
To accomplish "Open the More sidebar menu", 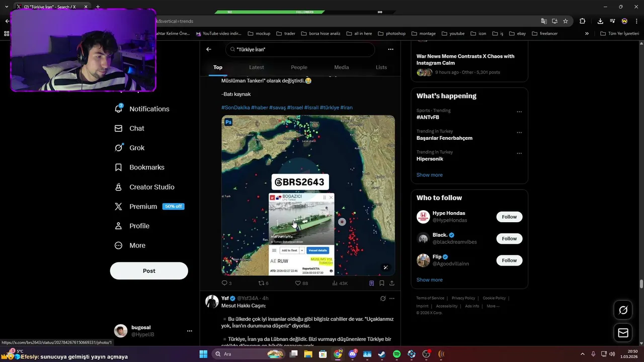I will click(x=130, y=245).
